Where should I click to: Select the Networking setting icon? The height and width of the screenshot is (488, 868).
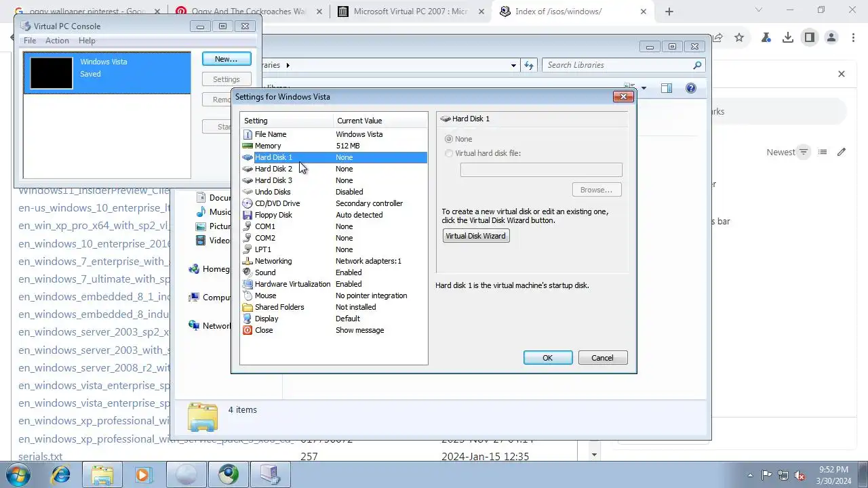point(248,261)
